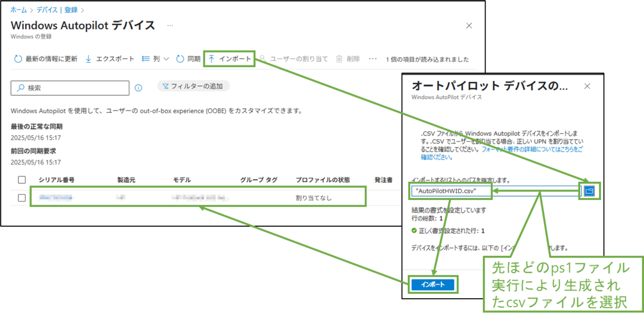Click the インポート toolbar button
Viewport: 644px width, 319px height.
coord(230,59)
